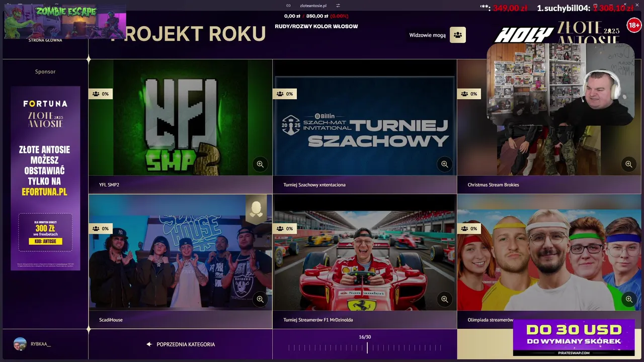Click the PROJEKT ROKU category heading

(x=188, y=34)
